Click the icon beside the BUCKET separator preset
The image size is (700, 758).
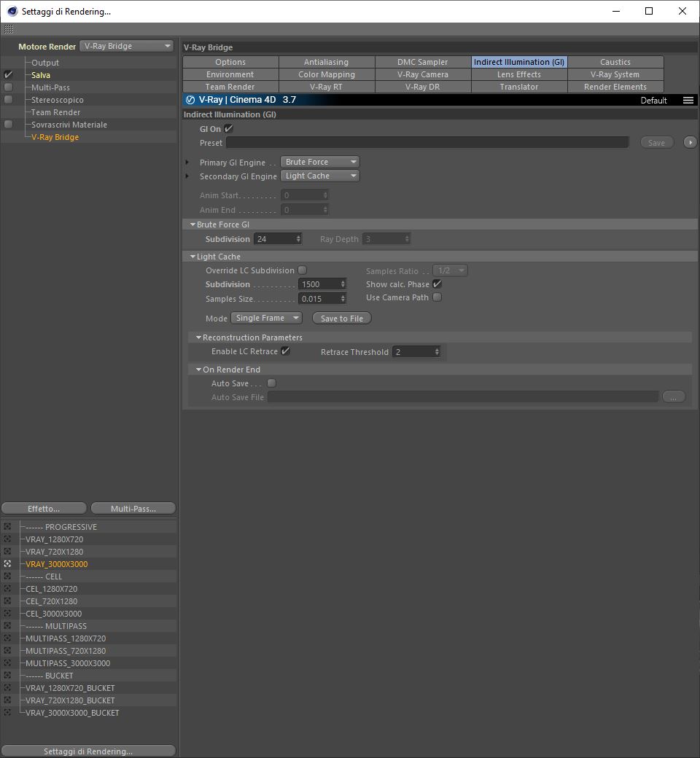click(7, 676)
